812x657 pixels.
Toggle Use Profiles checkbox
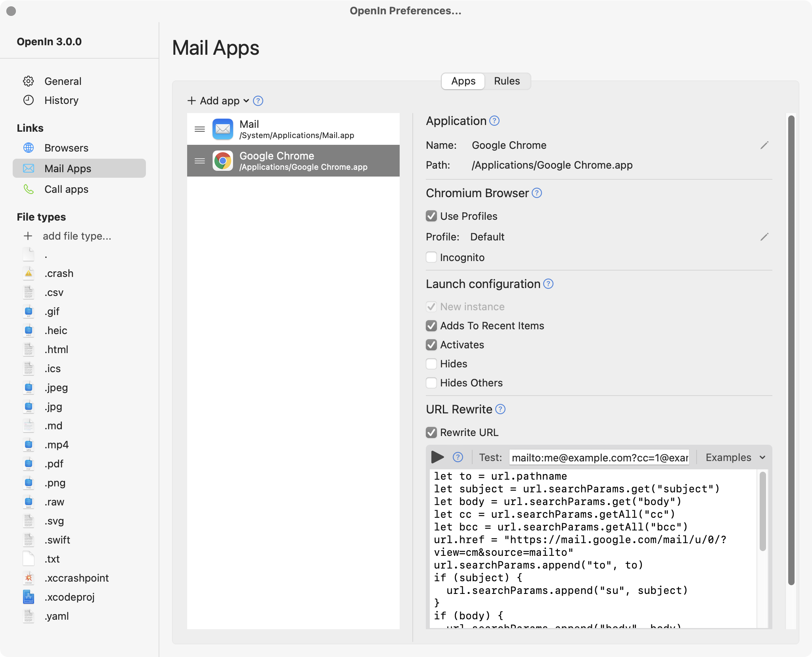pos(431,216)
